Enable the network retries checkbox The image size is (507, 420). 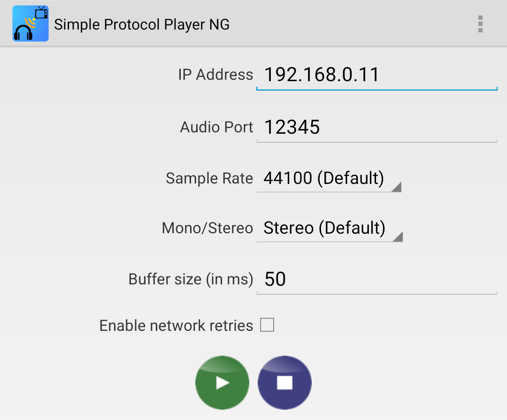(x=267, y=325)
